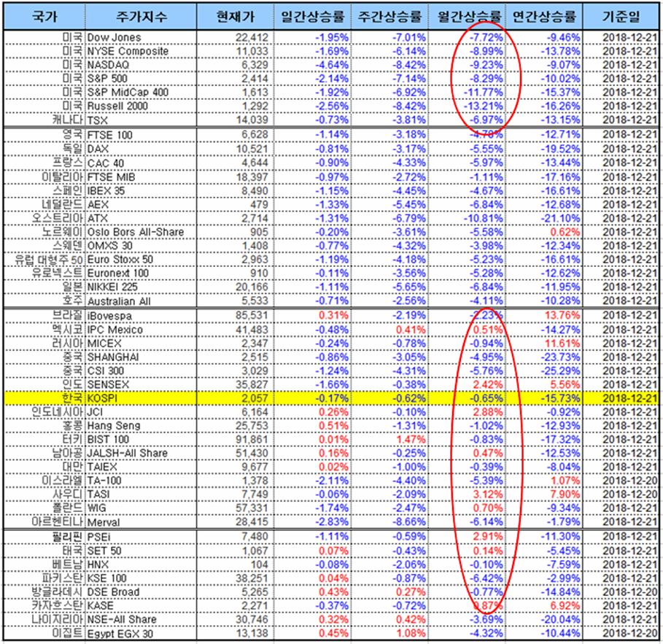Screen dimensions: 663x644
Task: Select the FTSE 100 cell
Action: 141,135
